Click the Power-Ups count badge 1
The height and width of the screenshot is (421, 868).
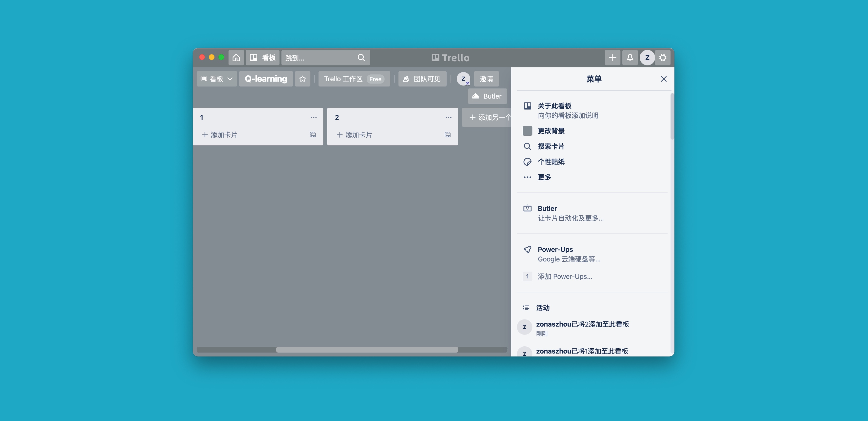click(527, 277)
